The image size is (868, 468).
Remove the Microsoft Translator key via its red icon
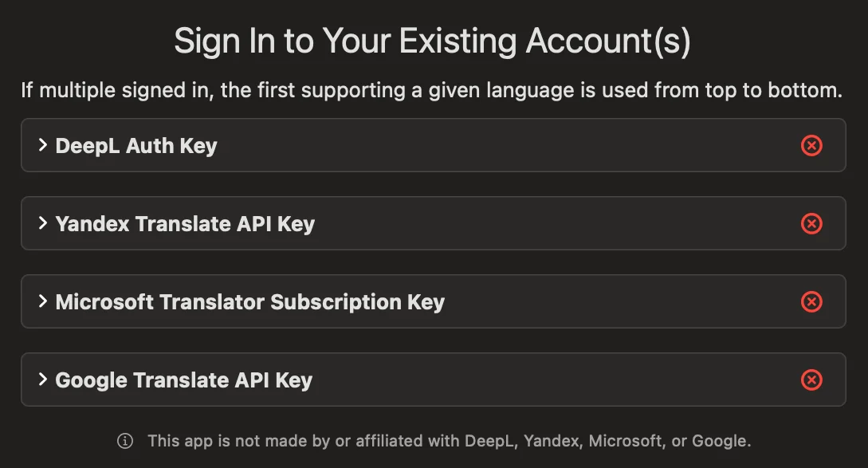[x=811, y=301]
